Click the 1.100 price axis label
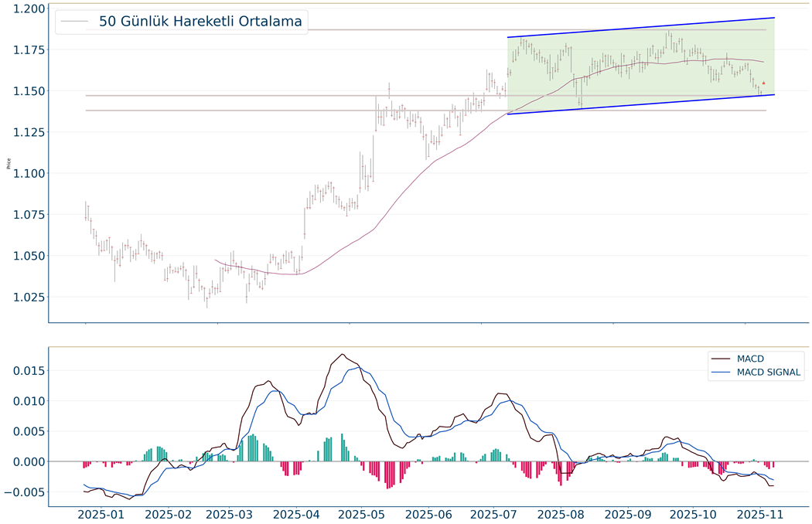This screenshot has height=524, width=812. click(x=24, y=174)
